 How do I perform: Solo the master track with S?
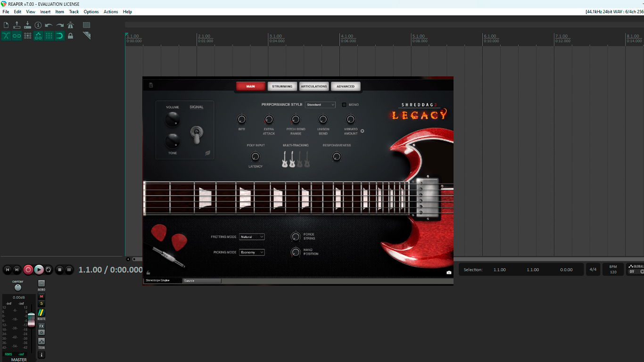pyautogui.click(x=41, y=304)
